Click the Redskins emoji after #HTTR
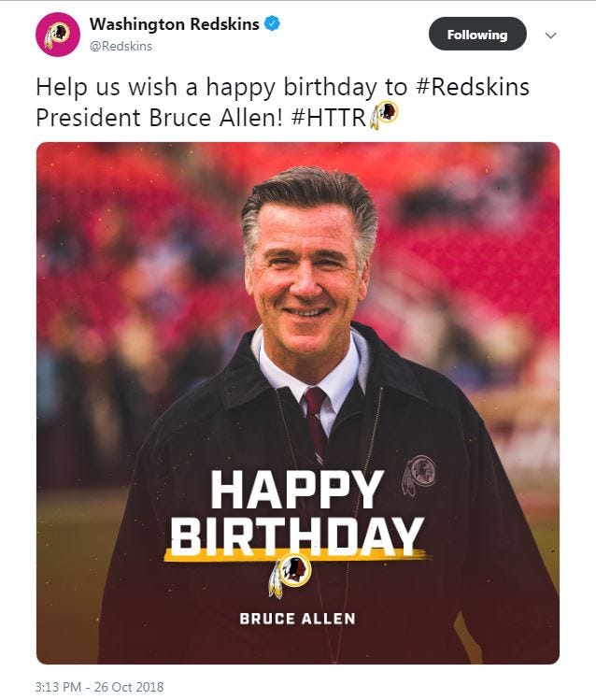The height and width of the screenshot is (700, 596). coord(384,114)
